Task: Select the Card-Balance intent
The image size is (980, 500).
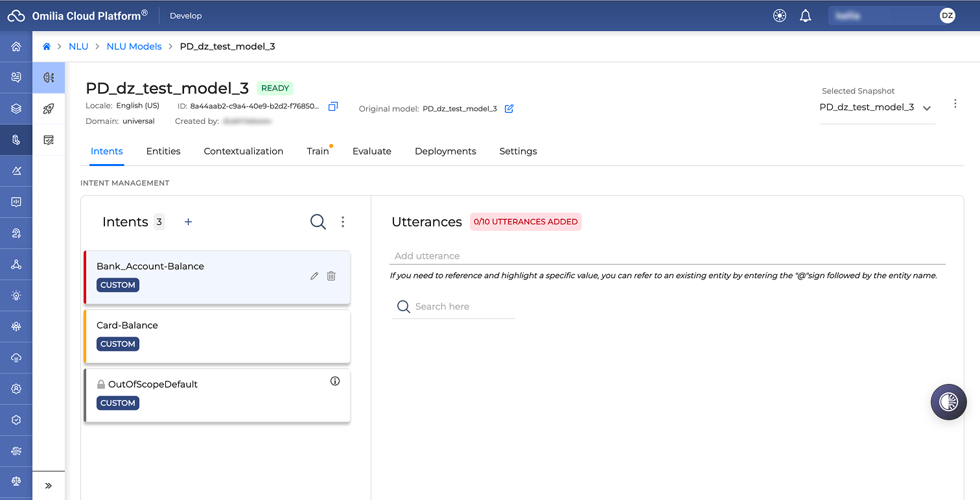Action: click(x=217, y=337)
